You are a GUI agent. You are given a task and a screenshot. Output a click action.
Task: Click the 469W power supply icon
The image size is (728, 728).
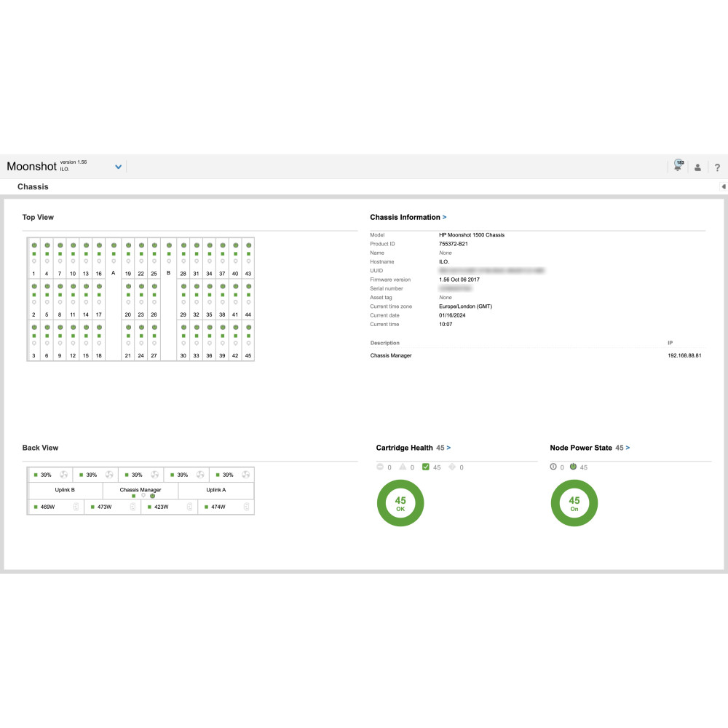click(76, 506)
